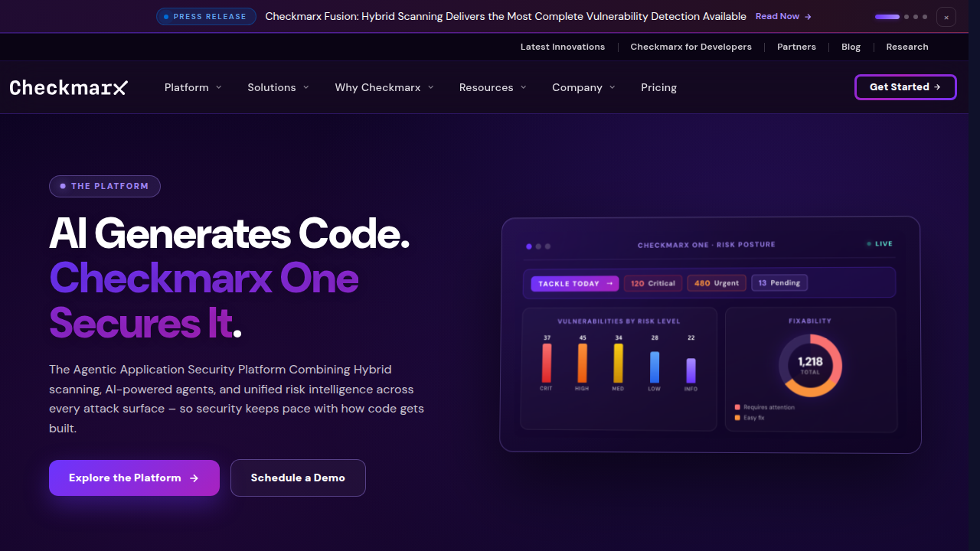Screen dimensions: 980x551
Task: Go to Checkmarx for Developers
Action: tap(691, 47)
